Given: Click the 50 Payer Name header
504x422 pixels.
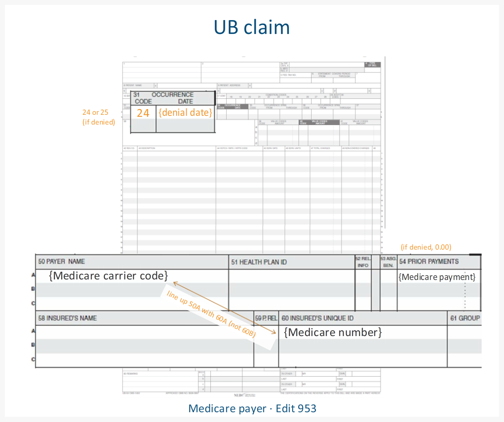Looking at the screenshot, I should pos(62,262).
